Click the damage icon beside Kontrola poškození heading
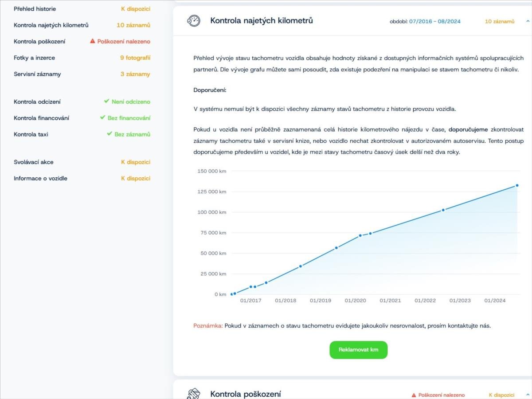Image resolution: width=532 pixels, height=399 pixels. (x=193, y=394)
